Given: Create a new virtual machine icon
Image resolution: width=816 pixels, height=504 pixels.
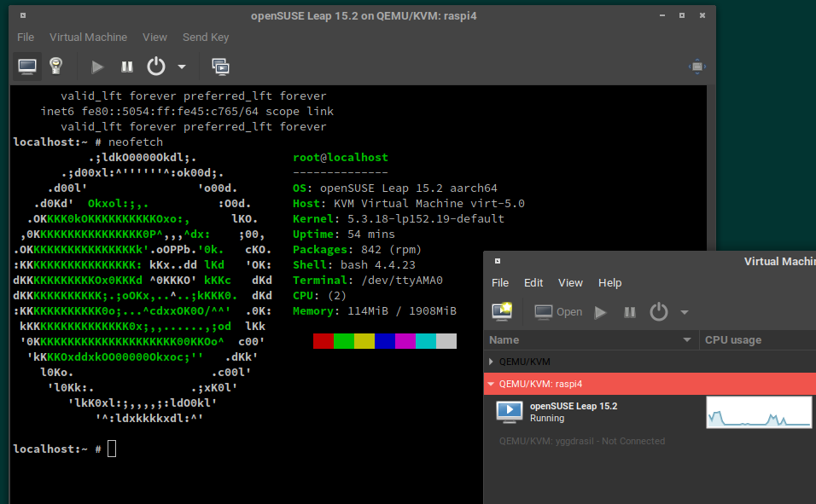Looking at the screenshot, I should pyautogui.click(x=502, y=311).
